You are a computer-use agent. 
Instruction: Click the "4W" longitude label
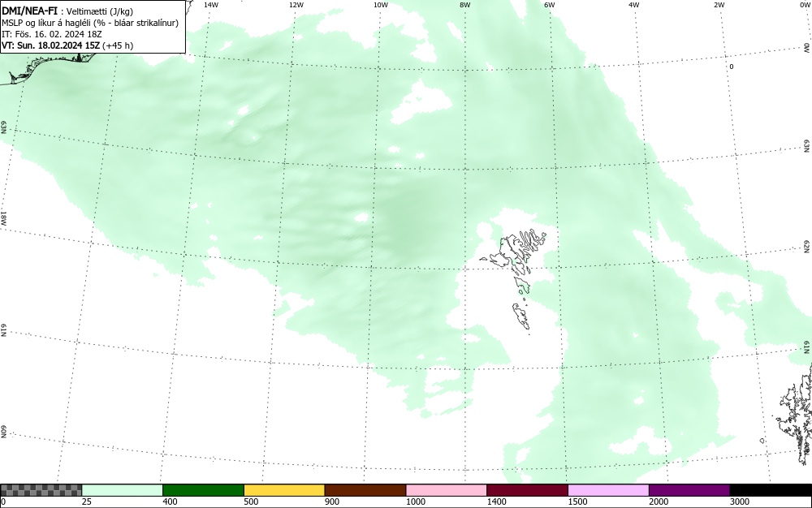[634, 5]
